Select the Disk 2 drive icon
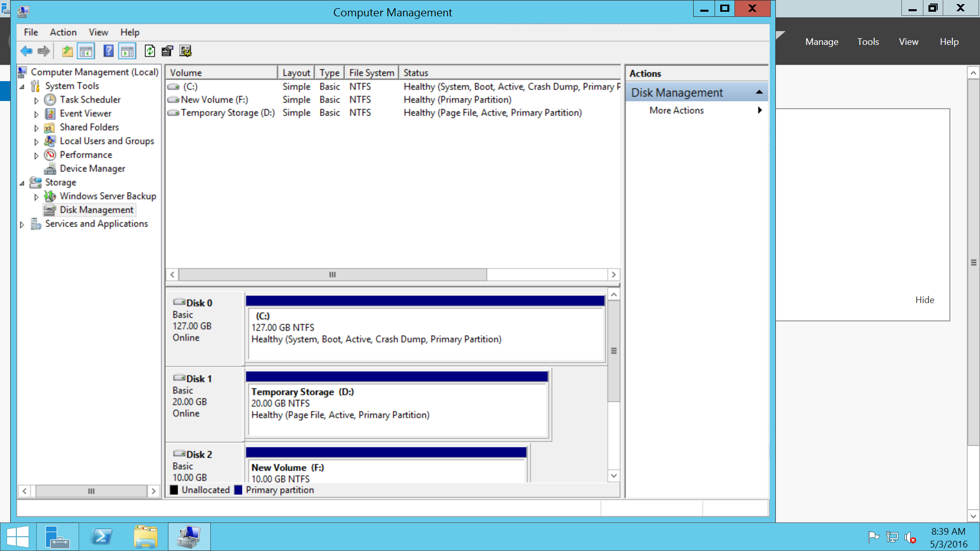The image size is (980, 551). 179,454
